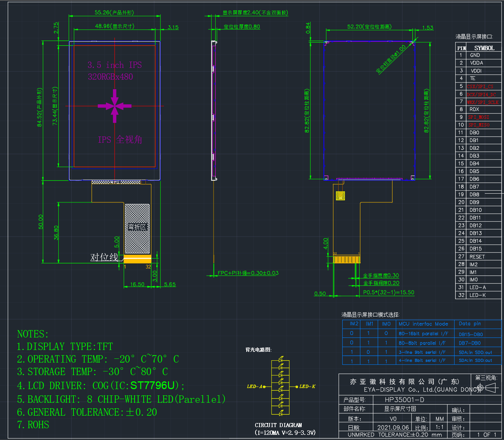Click the RESET symbol on pin 27
This screenshot has height=440, width=504.
[477, 256]
